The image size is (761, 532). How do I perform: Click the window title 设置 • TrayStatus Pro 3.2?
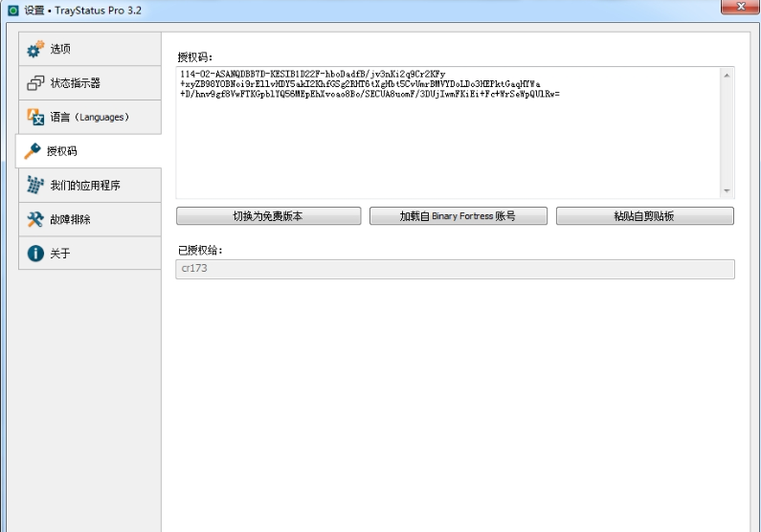coord(82,11)
